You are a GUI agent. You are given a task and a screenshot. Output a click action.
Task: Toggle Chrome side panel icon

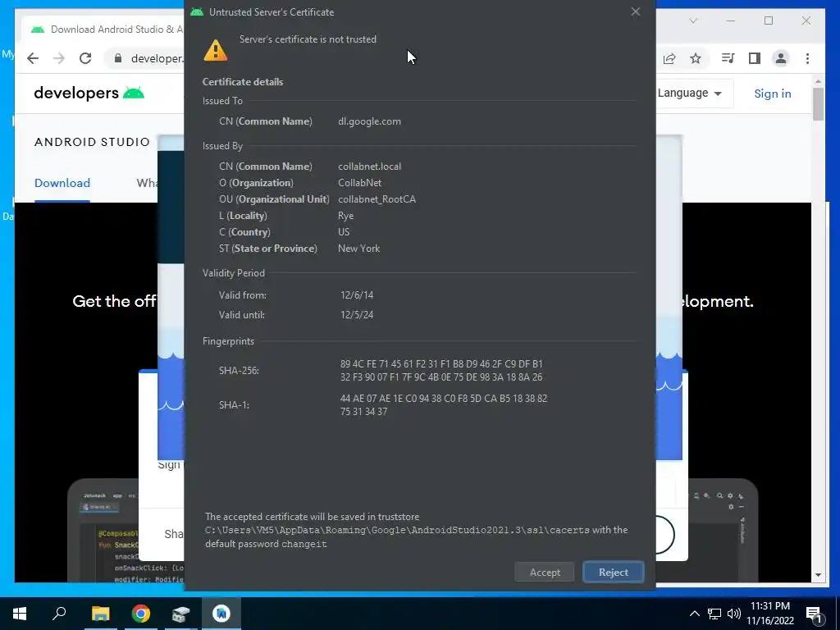tap(755, 58)
